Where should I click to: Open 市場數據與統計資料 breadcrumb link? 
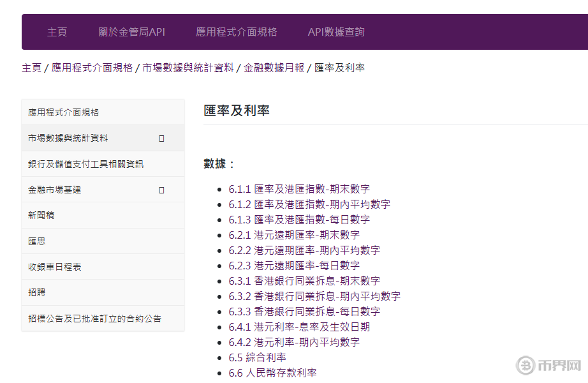point(187,68)
